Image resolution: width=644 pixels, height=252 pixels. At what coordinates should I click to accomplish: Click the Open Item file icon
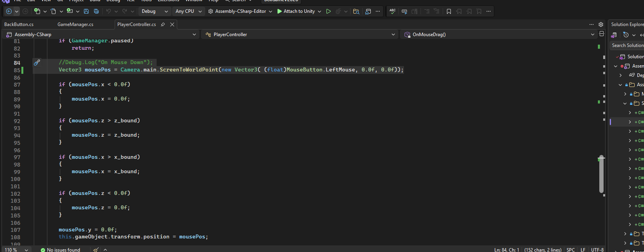53,11
